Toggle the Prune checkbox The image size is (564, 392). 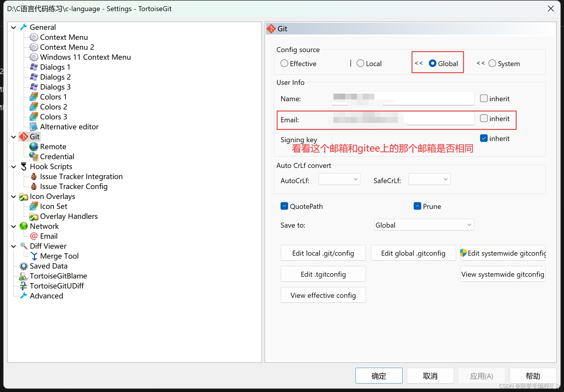(x=417, y=206)
